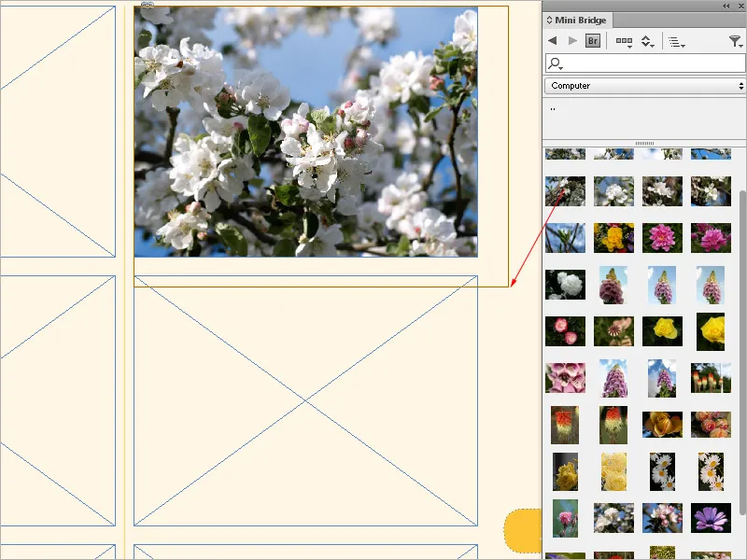Expand the Computer location dropdown
The image size is (747, 560).
[x=645, y=86]
